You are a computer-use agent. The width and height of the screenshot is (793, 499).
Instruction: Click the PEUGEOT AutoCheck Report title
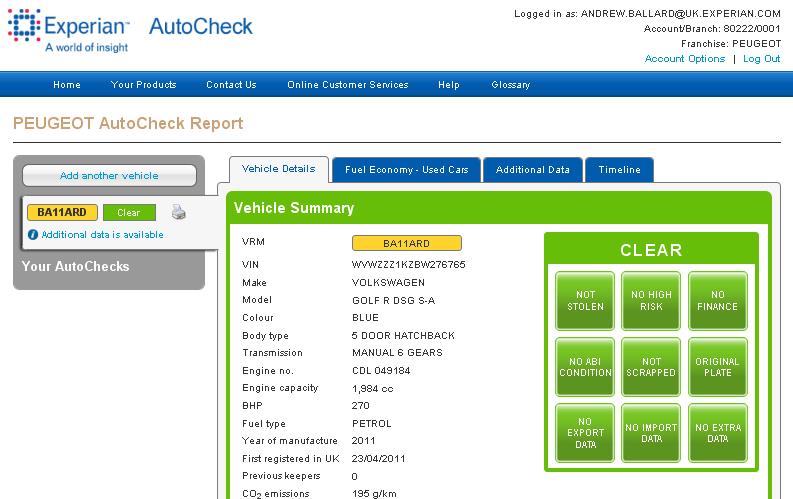click(x=128, y=123)
